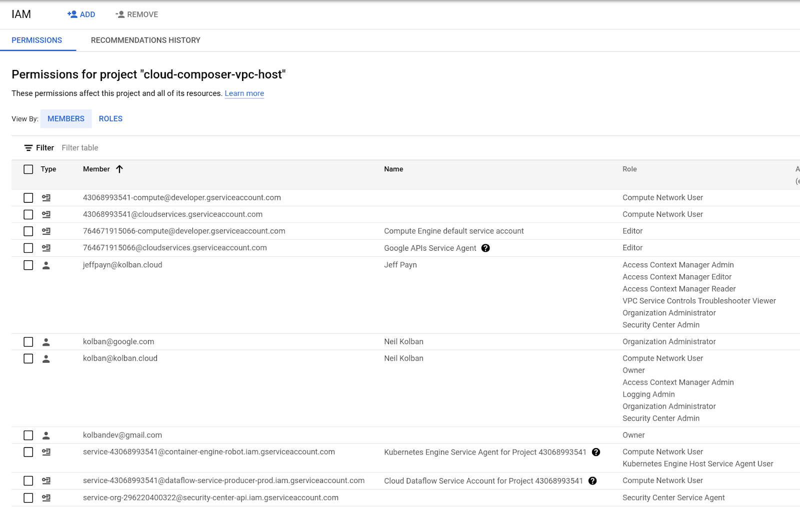The width and height of the screenshot is (800, 532).
Task: Click service account icon for security-center-api member
Action: 46,498
